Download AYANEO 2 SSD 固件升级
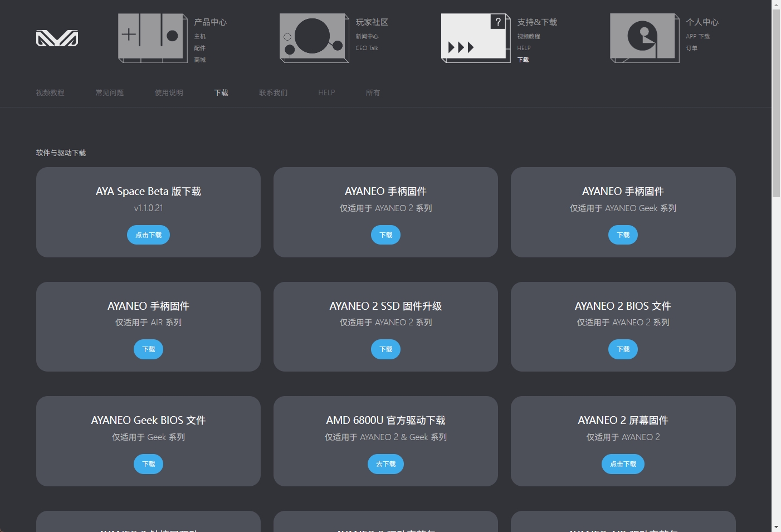 pyautogui.click(x=385, y=349)
